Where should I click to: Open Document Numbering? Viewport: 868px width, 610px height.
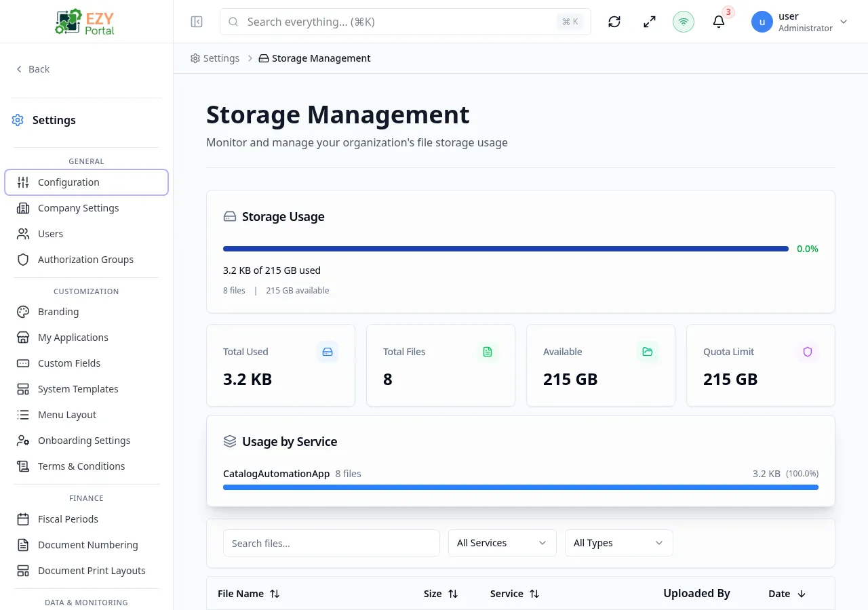pyautogui.click(x=86, y=545)
